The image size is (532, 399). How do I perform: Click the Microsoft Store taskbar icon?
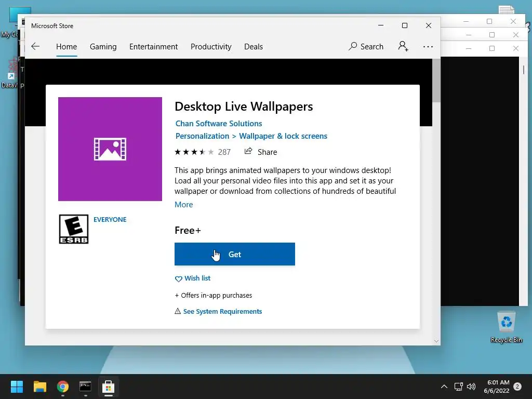click(x=108, y=387)
